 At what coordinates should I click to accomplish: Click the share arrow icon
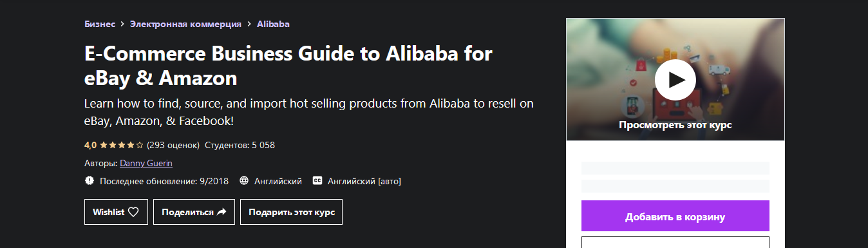(x=222, y=212)
